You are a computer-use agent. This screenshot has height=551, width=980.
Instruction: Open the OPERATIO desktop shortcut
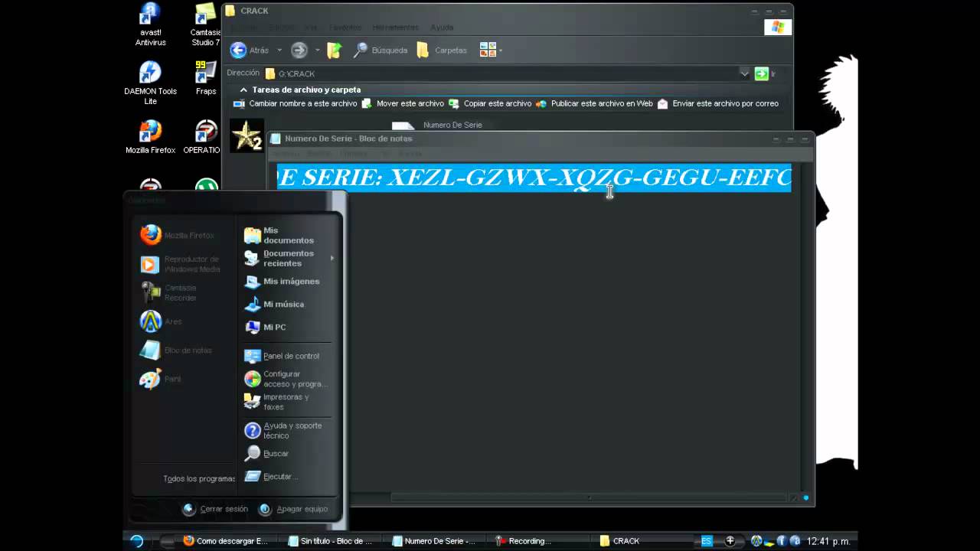click(204, 137)
